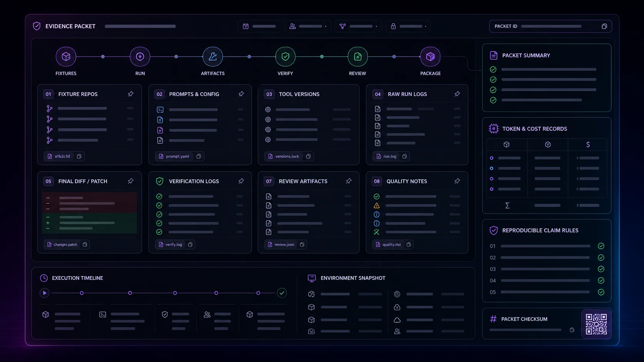The height and width of the screenshot is (362, 644).
Task: Copy the run.log file reference
Action: click(x=404, y=156)
